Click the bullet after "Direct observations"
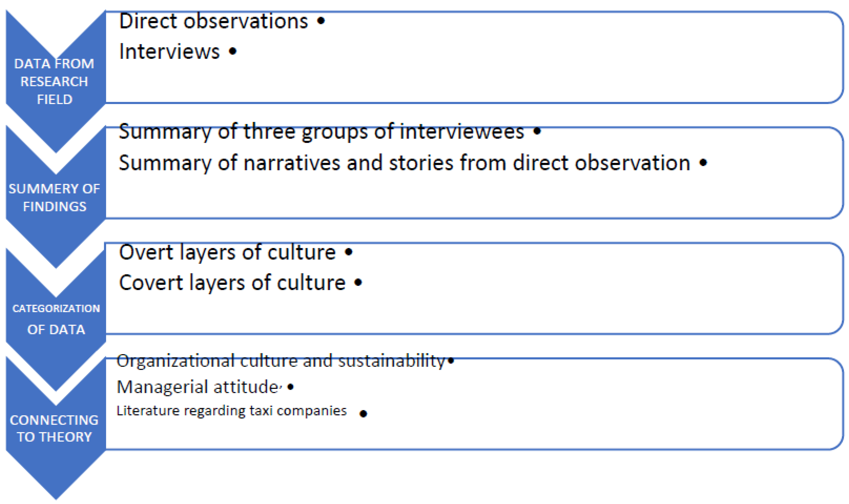This screenshot has width=849, height=504. point(321,21)
